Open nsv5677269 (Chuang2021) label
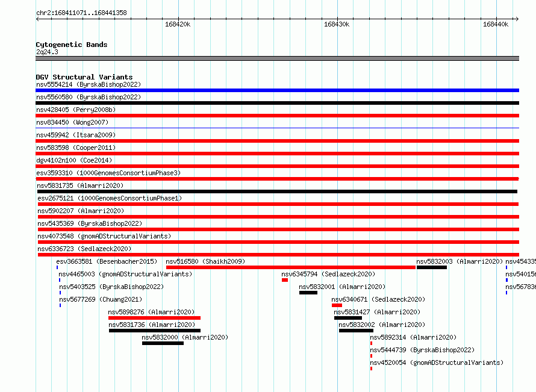The width and height of the screenshot is (536, 392). (101, 299)
